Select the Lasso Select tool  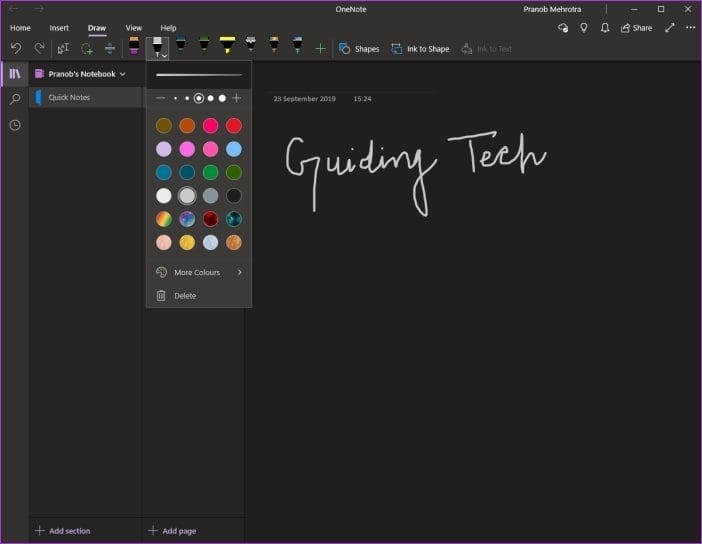(x=86, y=49)
